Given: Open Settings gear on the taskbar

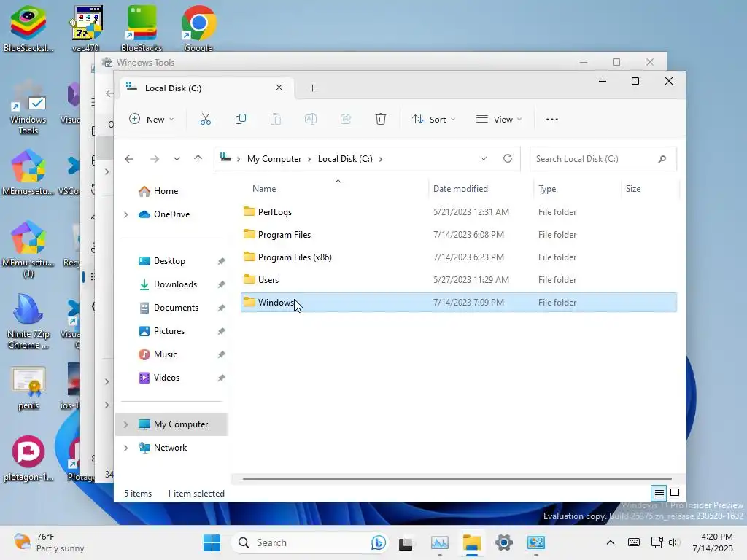Looking at the screenshot, I should [503, 542].
